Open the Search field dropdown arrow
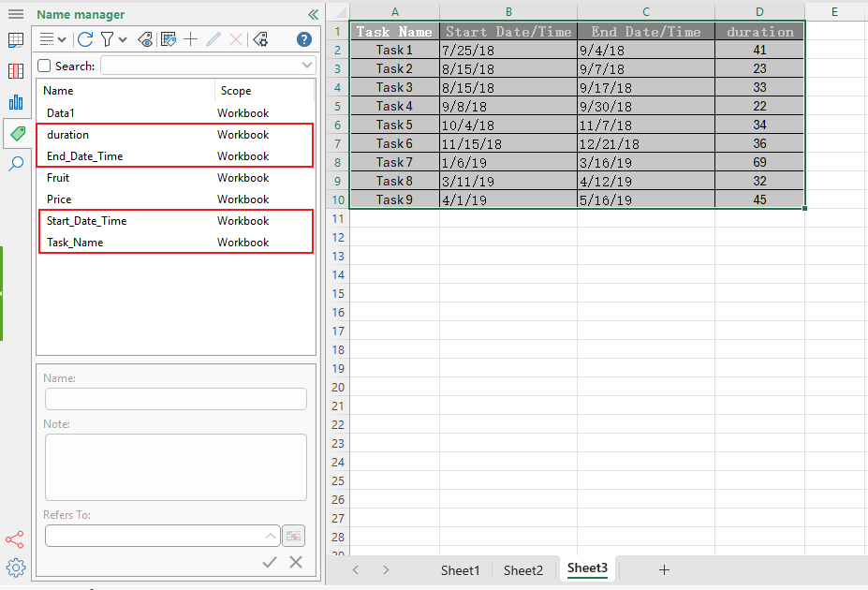 coord(304,66)
